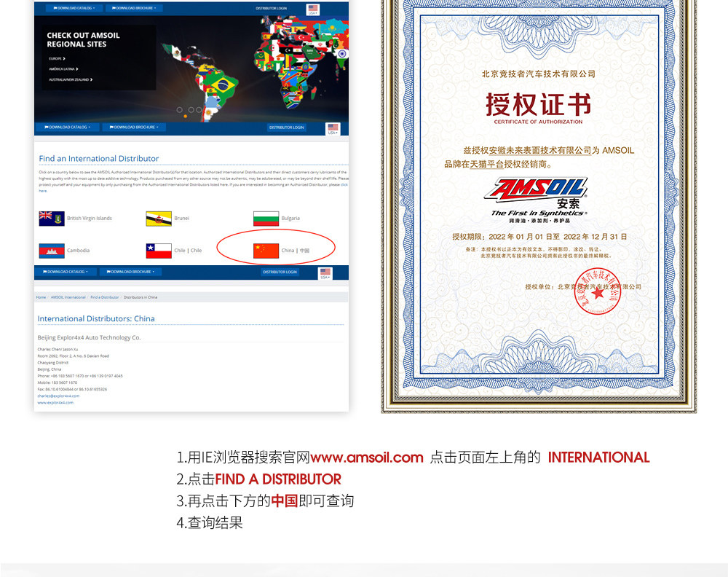Viewport: 728px width, 577px height.
Task: Click the 'Charles Chen/ Jason Xu' contact line
Action: coord(58,350)
